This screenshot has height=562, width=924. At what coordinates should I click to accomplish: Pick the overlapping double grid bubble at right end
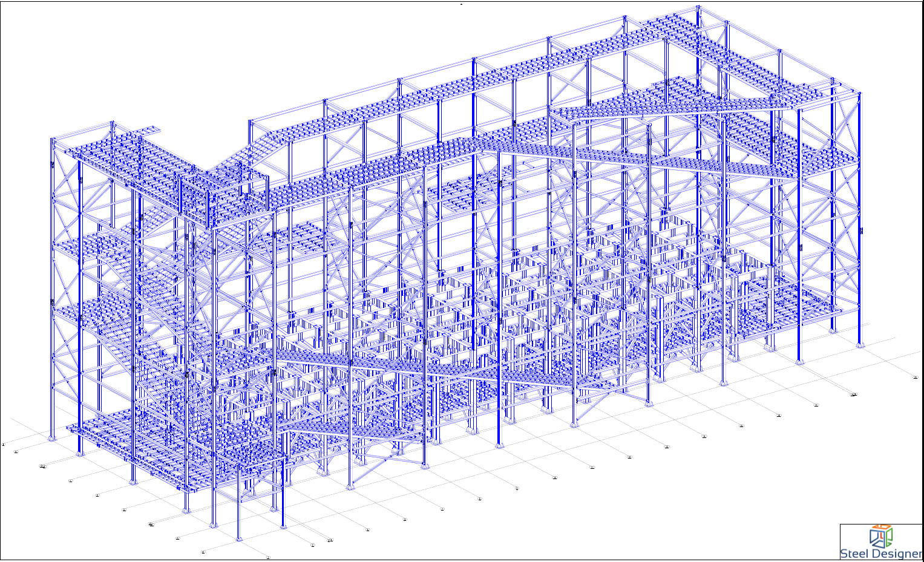[x=854, y=394]
